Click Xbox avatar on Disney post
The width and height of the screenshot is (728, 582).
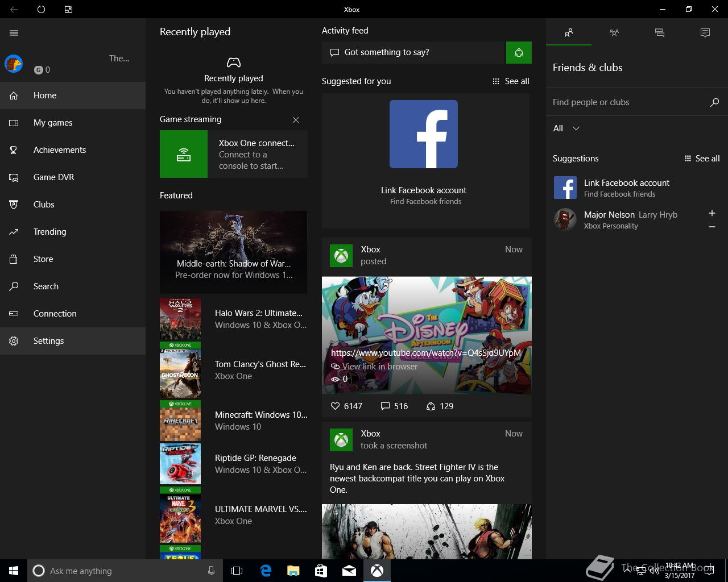pos(341,256)
